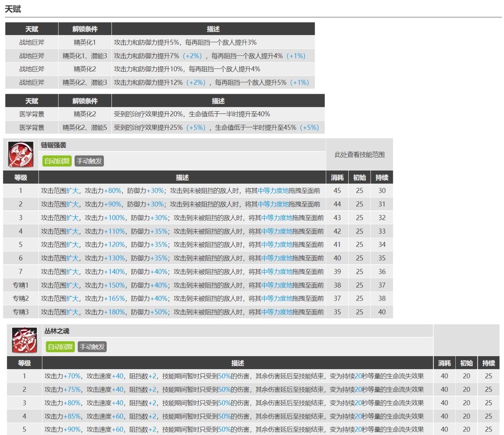Screen dimensions: 504x435
Task: Click the 手动触发 tag under 丛林之魂
Action: tap(92, 346)
